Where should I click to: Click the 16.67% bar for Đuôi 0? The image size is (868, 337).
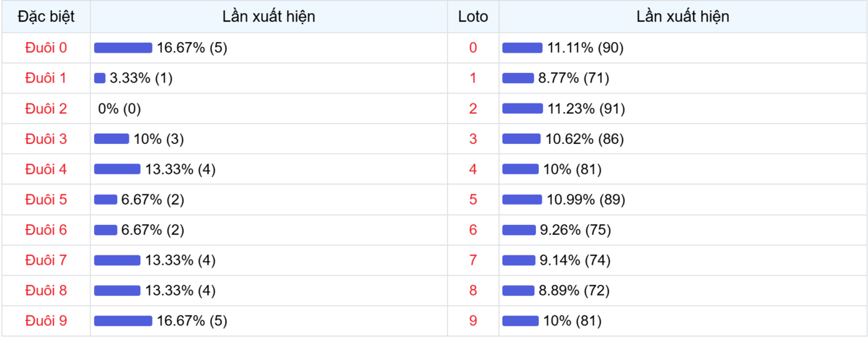(123, 48)
